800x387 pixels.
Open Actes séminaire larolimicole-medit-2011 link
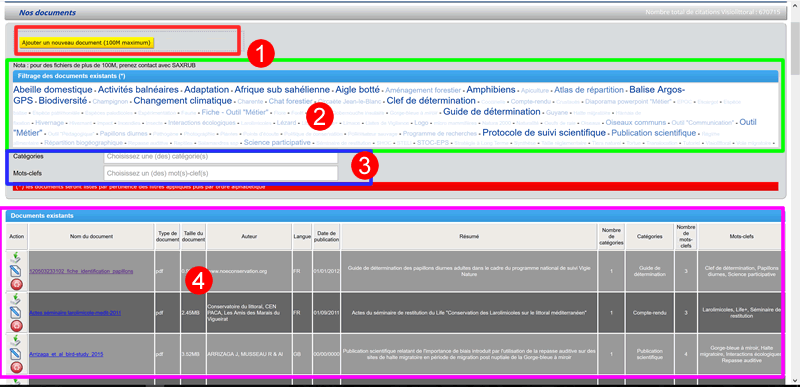click(x=75, y=312)
